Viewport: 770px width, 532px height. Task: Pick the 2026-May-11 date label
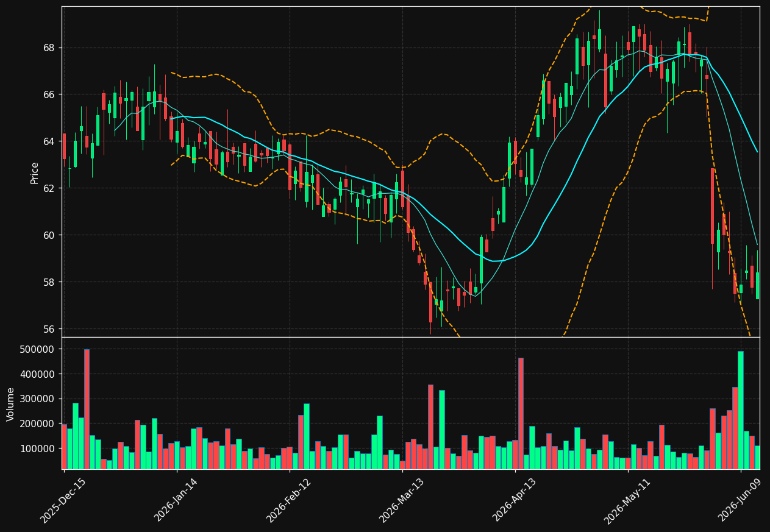click(x=627, y=500)
